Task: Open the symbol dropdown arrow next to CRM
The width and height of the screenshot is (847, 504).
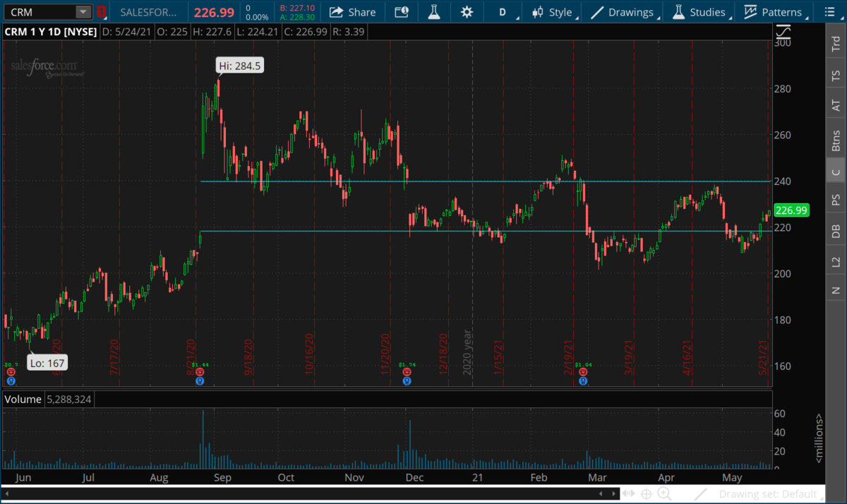Action: pos(83,12)
